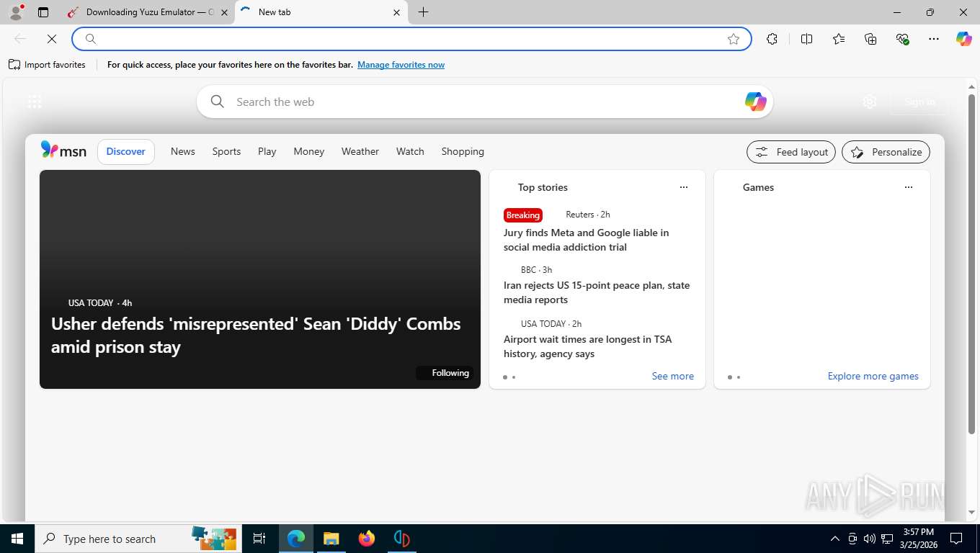Click See more in Top stories

pyautogui.click(x=672, y=376)
